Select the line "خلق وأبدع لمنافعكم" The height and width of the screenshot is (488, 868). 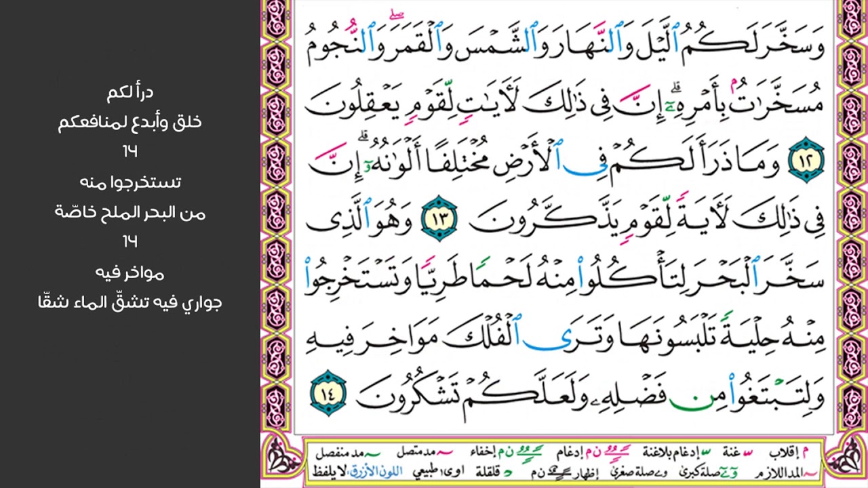[130, 123]
